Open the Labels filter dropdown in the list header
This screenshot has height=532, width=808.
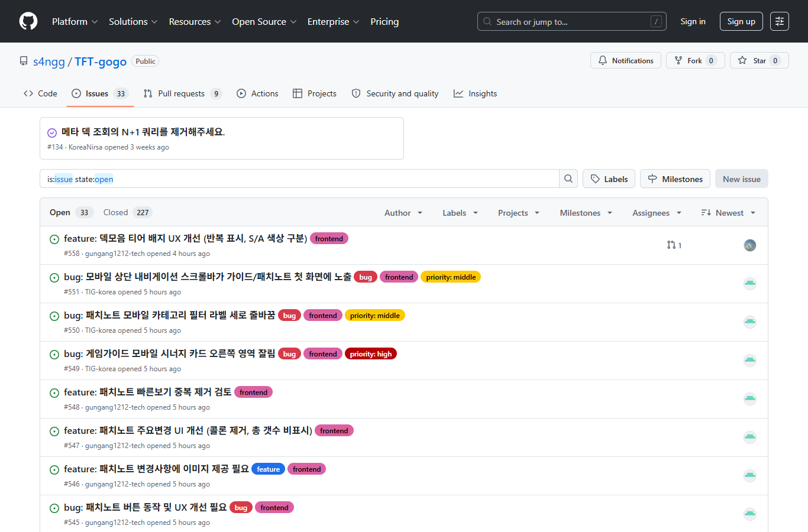tap(460, 213)
